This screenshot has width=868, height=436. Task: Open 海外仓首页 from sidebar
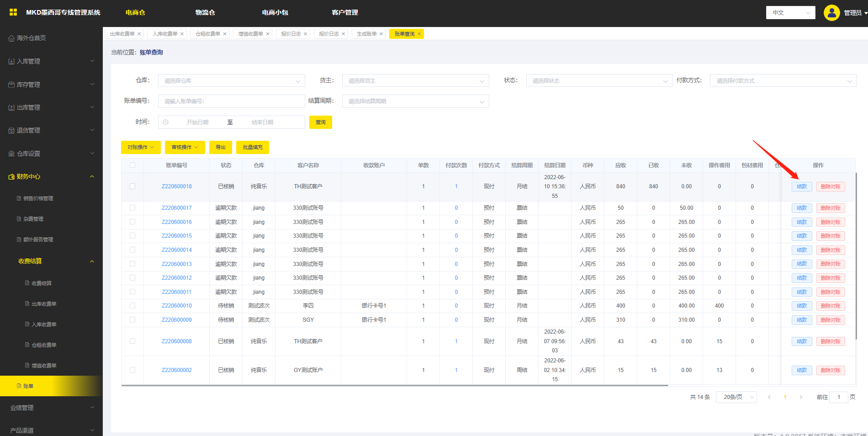[x=31, y=38]
